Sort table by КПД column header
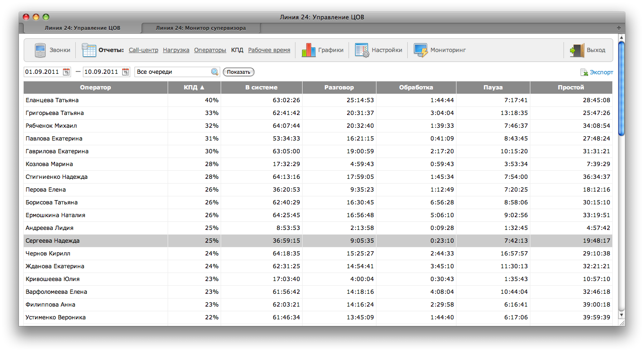 click(194, 88)
